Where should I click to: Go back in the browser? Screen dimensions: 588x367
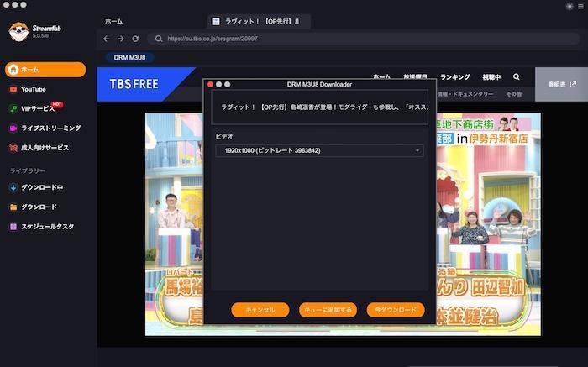tap(107, 39)
